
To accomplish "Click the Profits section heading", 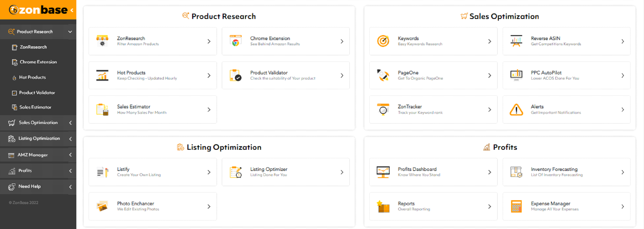I will coord(505,147).
